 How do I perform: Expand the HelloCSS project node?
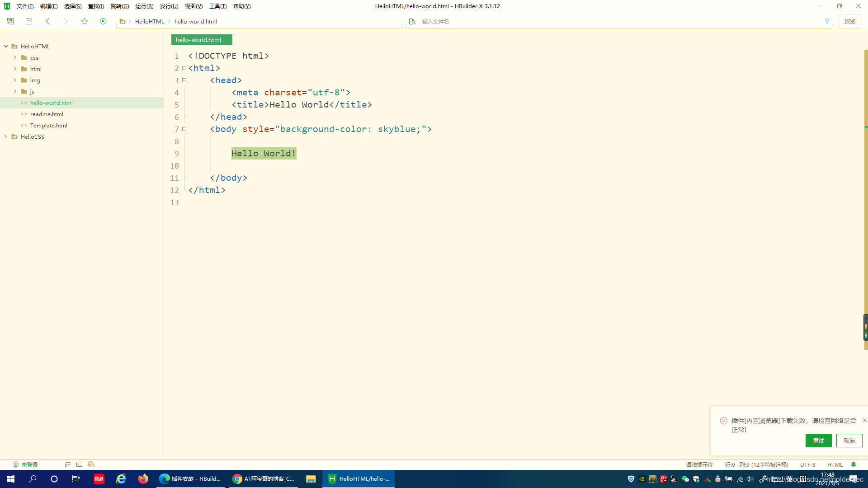(6, 136)
